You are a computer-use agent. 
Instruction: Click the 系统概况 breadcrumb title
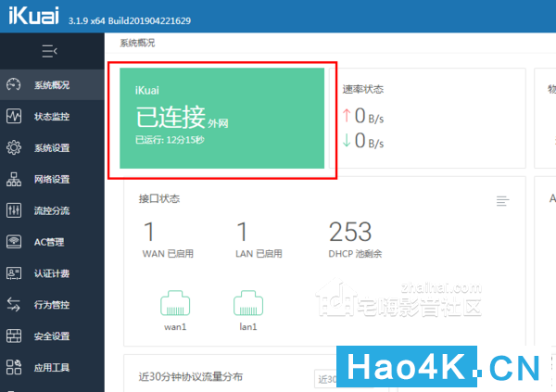tap(137, 43)
